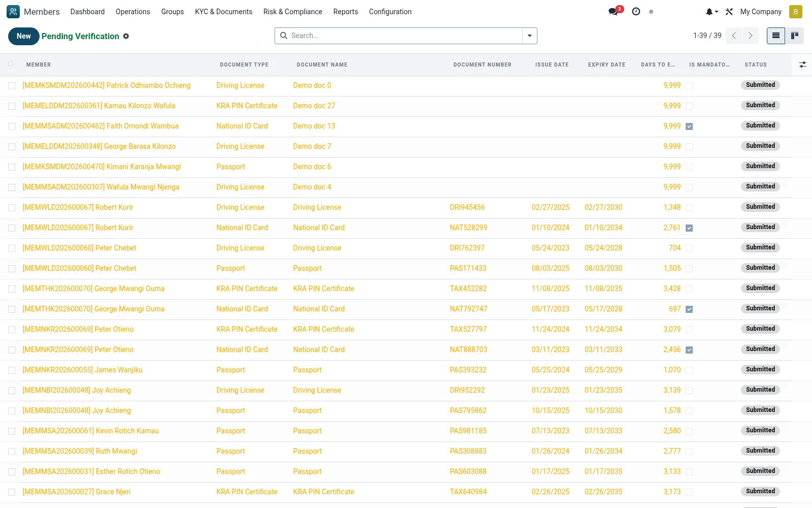Toggle mandatory checkbox on NAT528299 row
Viewport: 812px width, 508px height.
(x=689, y=228)
